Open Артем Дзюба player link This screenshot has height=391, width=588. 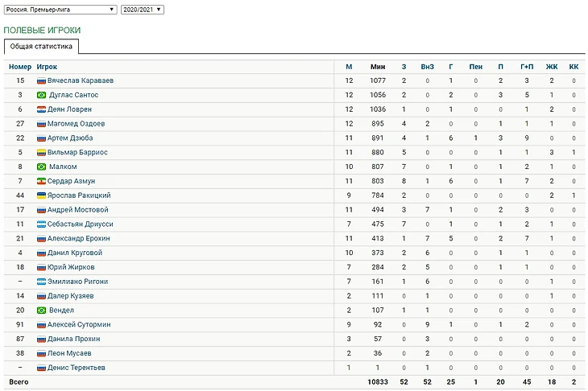click(x=70, y=138)
